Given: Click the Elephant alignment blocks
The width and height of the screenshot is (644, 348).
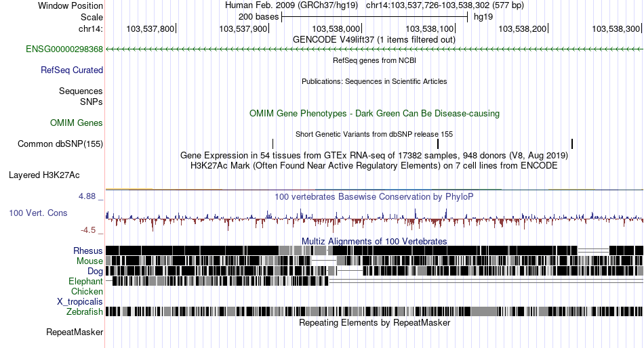Looking at the screenshot, I should pos(220,281).
